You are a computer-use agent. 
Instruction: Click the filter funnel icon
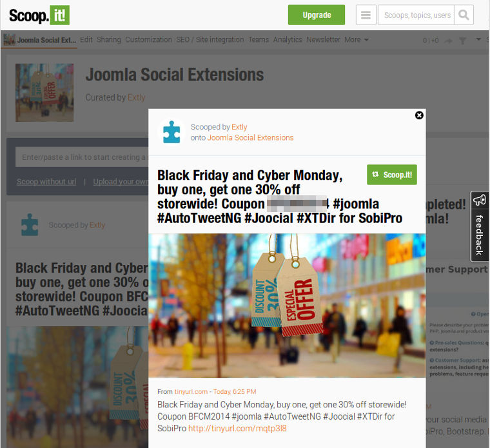462,41
